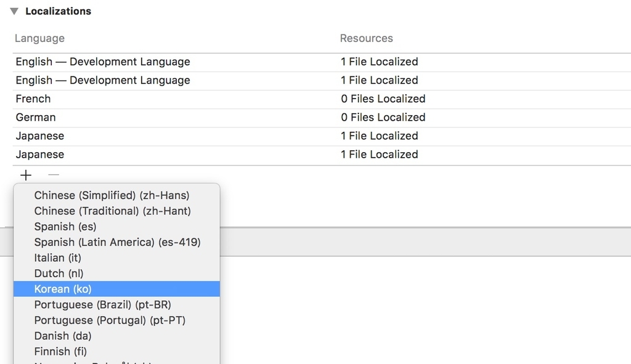Viewport: 631px width, 364px height.
Task: Choose Portuguese (Portugal) (pt-PT) from the menu
Action: (x=116, y=320)
